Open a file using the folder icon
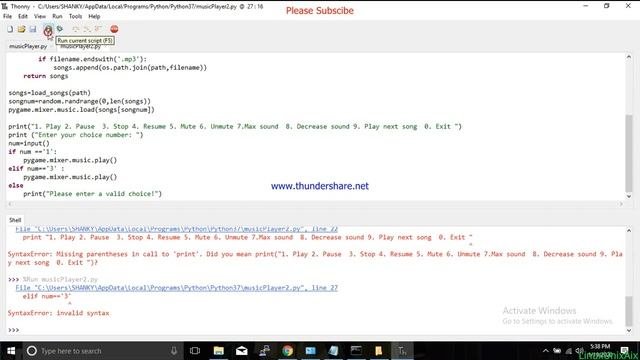Image resolution: width=640 pixels, height=360 pixels. coord(21,29)
